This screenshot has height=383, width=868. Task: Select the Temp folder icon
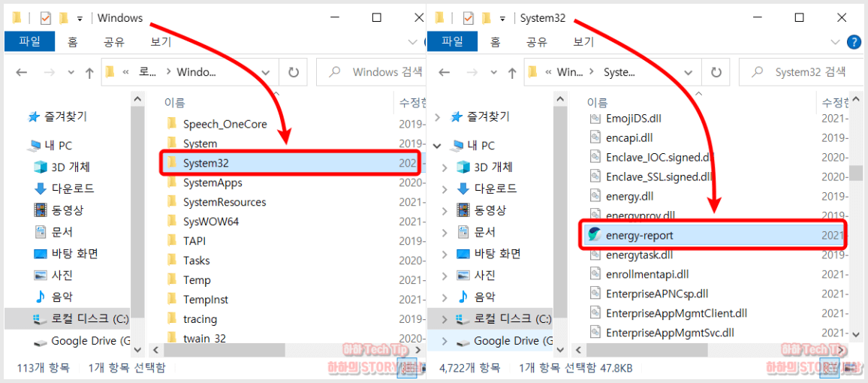point(172,279)
